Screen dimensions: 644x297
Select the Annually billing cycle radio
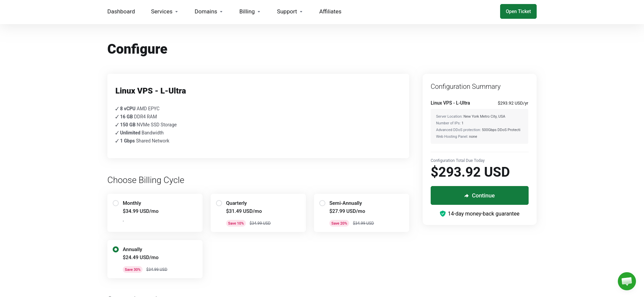click(116, 249)
